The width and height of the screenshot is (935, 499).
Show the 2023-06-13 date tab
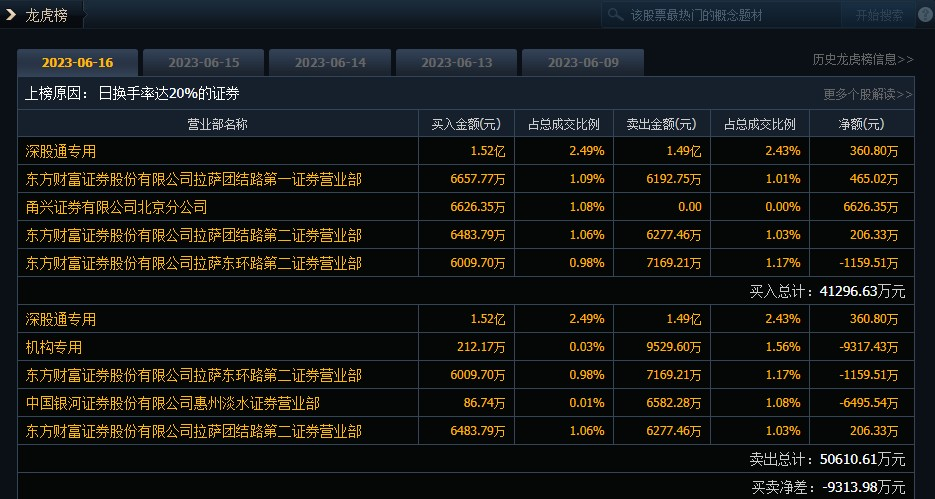click(456, 62)
